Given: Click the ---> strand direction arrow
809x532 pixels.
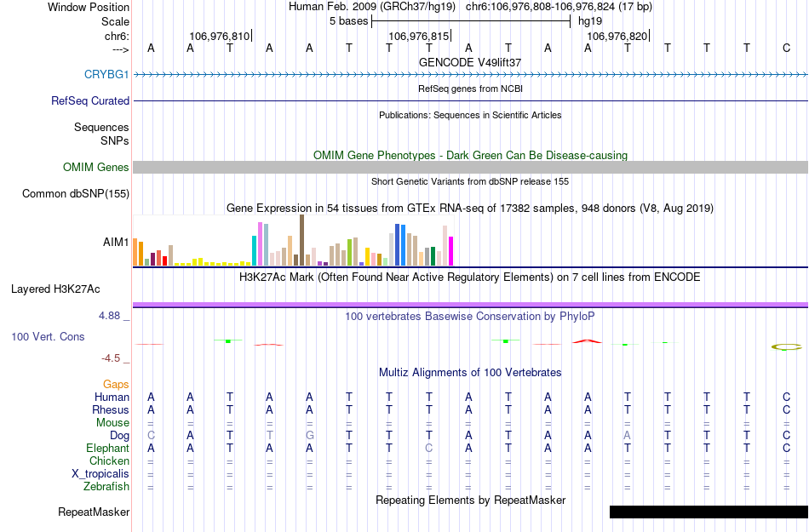Looking at the screenshot, I should 120,49.
